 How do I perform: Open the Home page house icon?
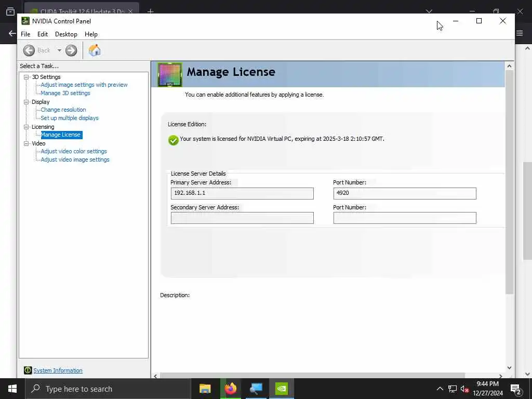pos(95,50)
